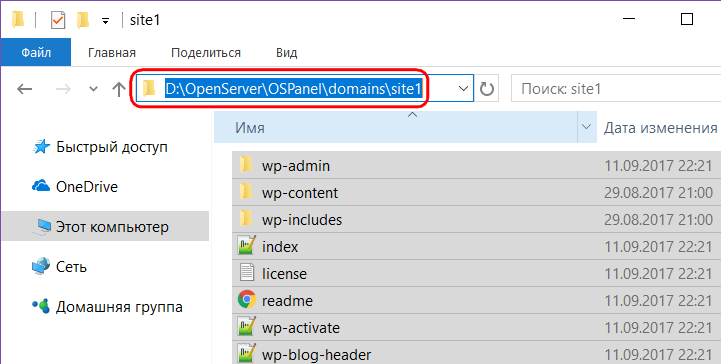Click the wp-activate file icon

point(246,327)
